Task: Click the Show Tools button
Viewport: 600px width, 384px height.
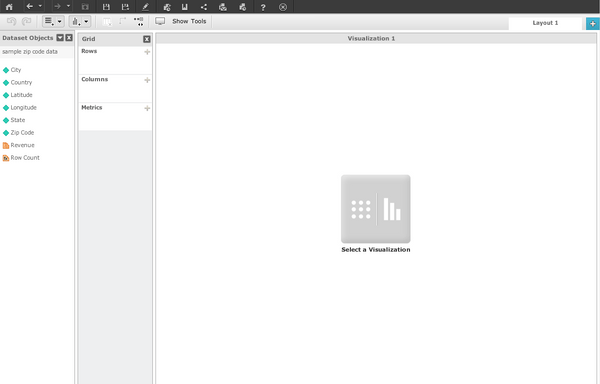Action: click(189, 21)
